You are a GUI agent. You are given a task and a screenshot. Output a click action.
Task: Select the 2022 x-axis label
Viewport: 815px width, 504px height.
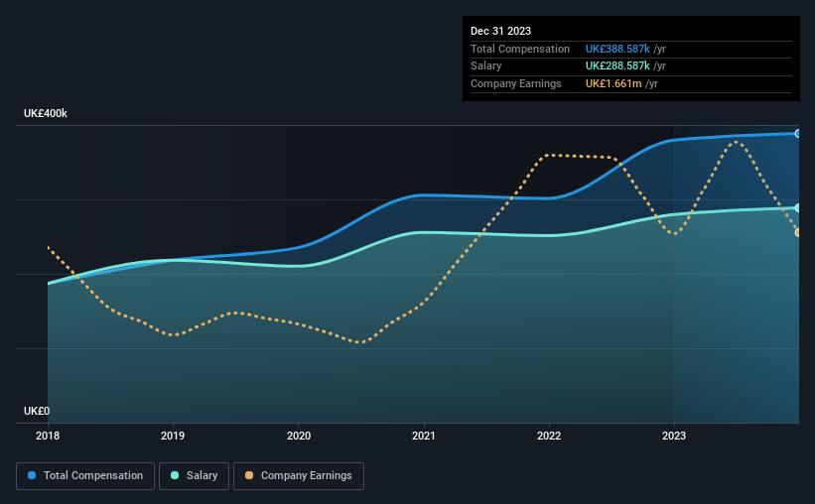(549, 436)
